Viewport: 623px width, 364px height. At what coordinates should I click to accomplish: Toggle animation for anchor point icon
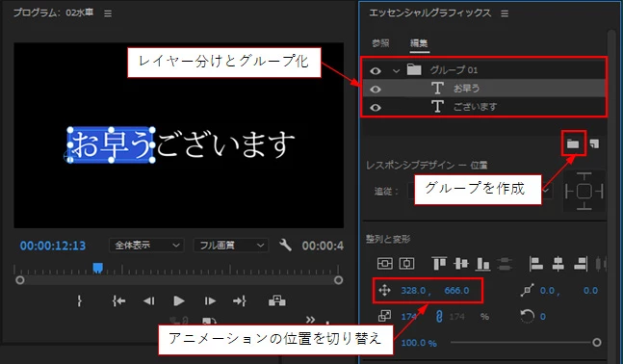click(x=528, y=291)
